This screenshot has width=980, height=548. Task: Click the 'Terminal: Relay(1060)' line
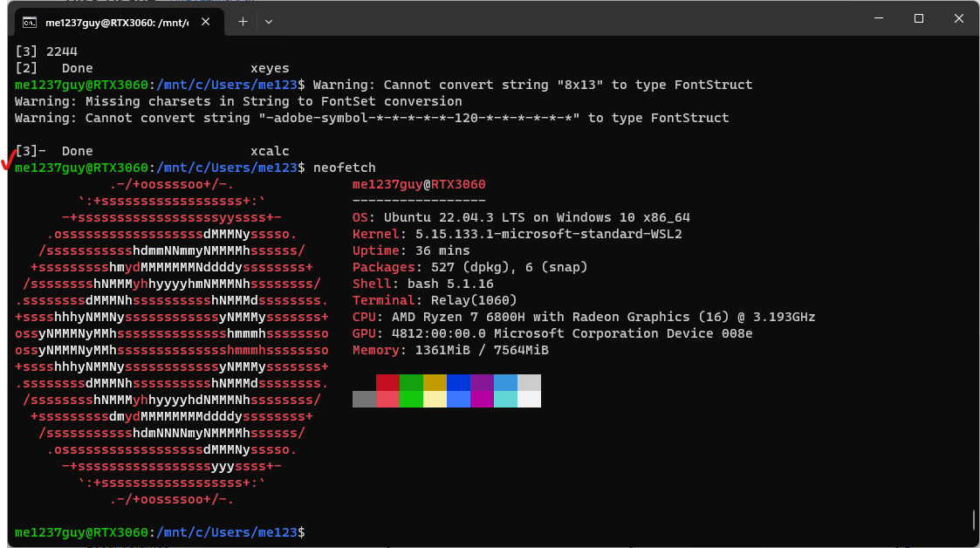coord(435,300)
